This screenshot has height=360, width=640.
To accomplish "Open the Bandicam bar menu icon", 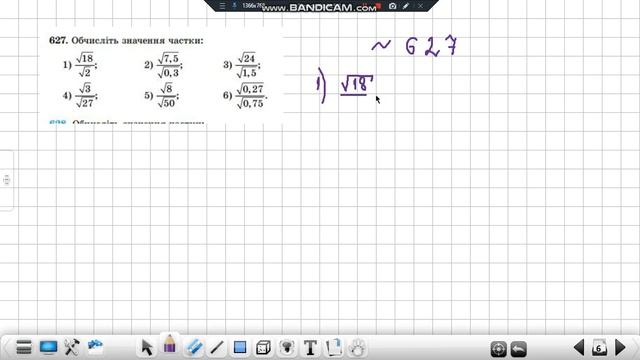I will [222, 6].
